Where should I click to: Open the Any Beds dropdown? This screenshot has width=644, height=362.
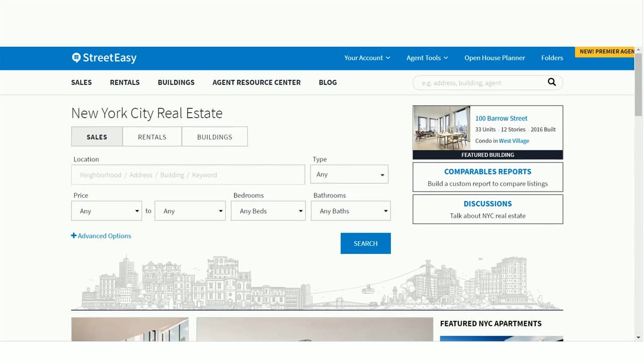(268, 211)
